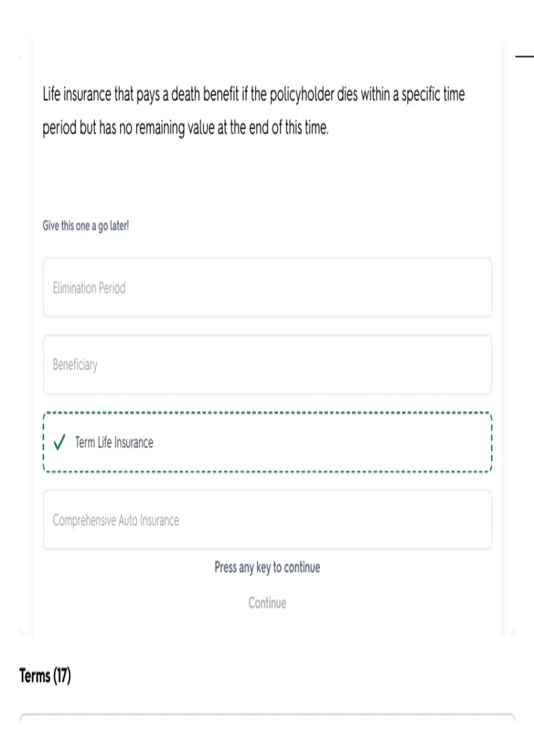
Task: Click the 'Press any key to continue' prompt
Action: click(x=267, y=567)
